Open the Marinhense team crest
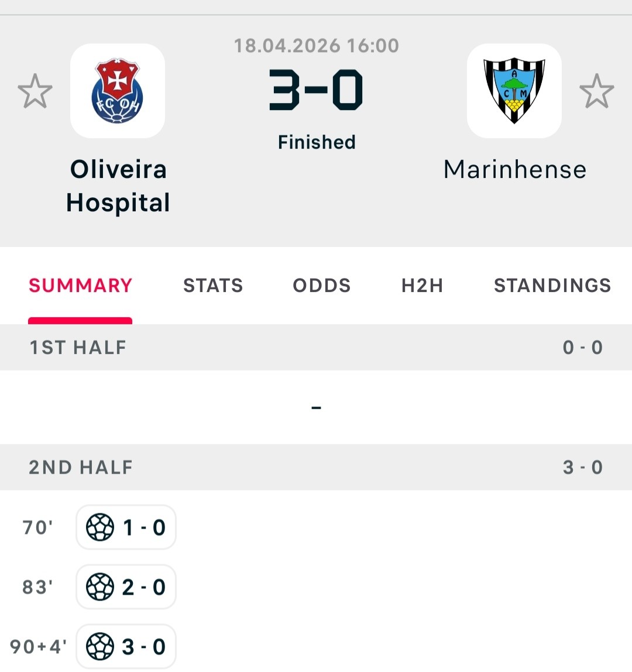 514,91
